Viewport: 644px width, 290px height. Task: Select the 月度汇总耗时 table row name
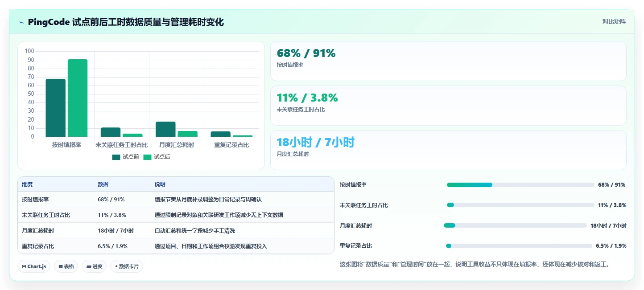point(38,231)
